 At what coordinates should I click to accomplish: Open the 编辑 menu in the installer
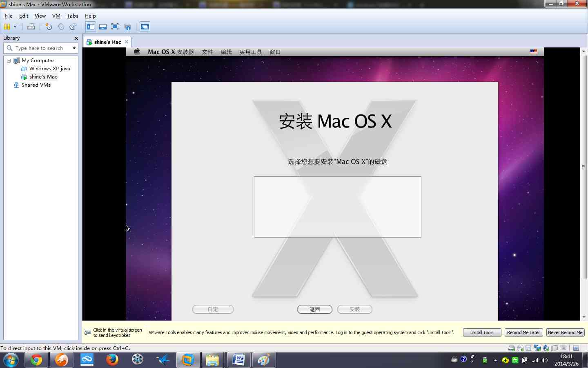226,52
